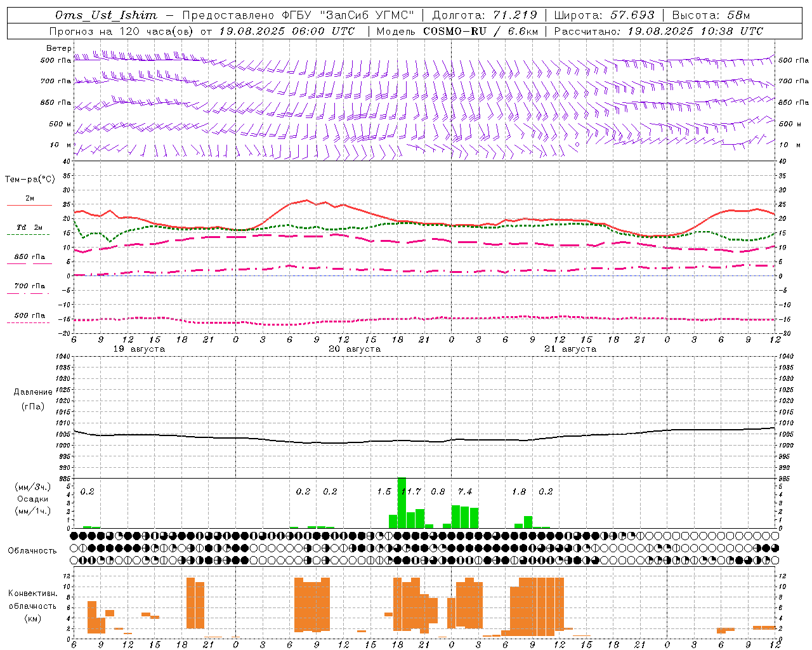Screen dimensions: 812x650
Task: Click the Td 2м dew point legend entry
Action: pyautogui.click(x=29, y=227)
